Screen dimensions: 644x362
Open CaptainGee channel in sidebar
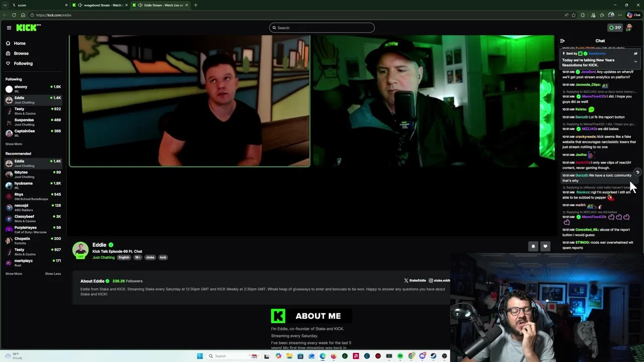33,133
